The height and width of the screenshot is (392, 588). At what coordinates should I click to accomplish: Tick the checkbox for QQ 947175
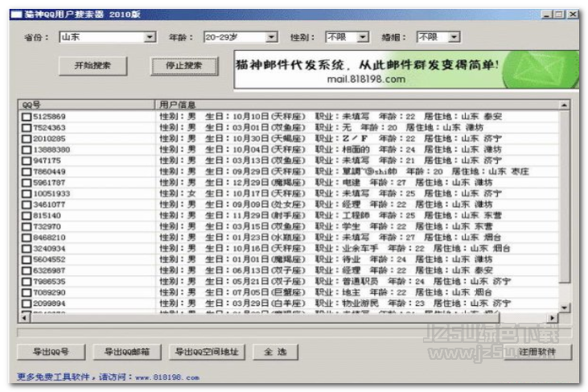coord(27,161)
